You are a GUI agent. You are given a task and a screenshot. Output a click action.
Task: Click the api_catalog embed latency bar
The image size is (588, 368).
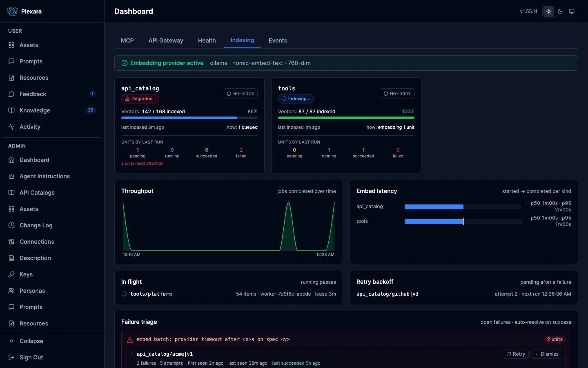pos(463,207)
